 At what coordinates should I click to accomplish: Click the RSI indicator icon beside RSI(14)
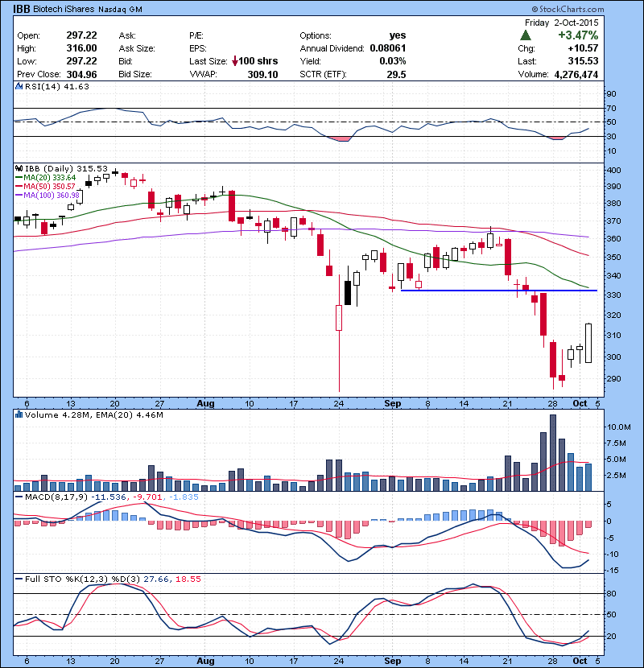[19, 86]
